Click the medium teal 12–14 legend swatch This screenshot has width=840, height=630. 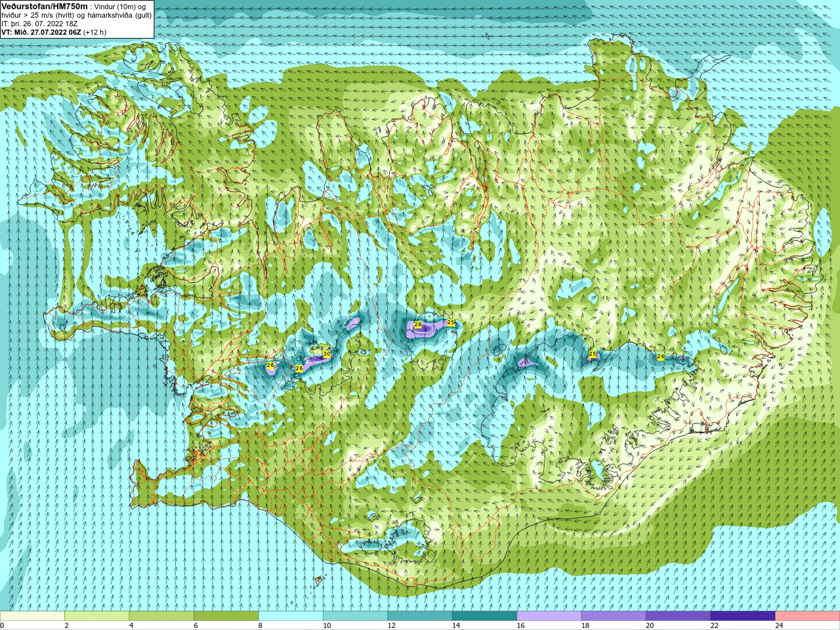tap(420, 616)
